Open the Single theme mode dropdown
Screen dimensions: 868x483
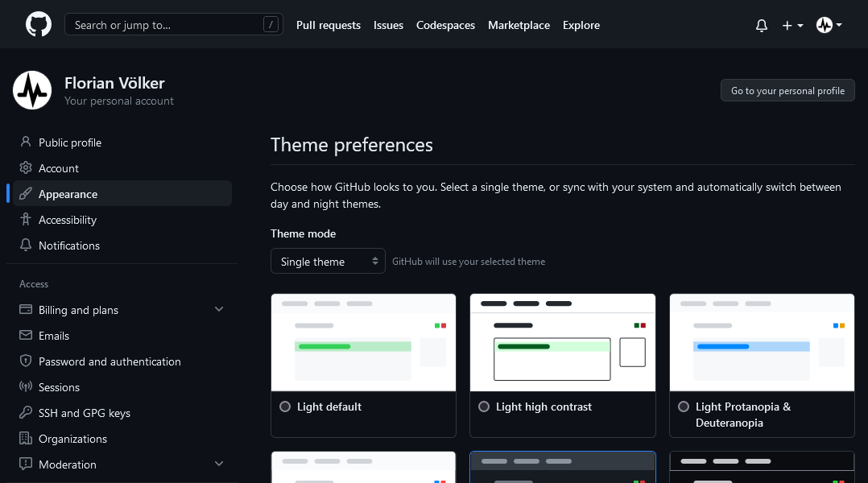(328, 261)
